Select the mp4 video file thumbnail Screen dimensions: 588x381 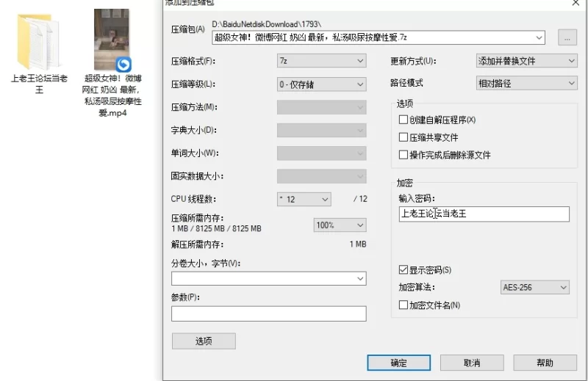112,40
